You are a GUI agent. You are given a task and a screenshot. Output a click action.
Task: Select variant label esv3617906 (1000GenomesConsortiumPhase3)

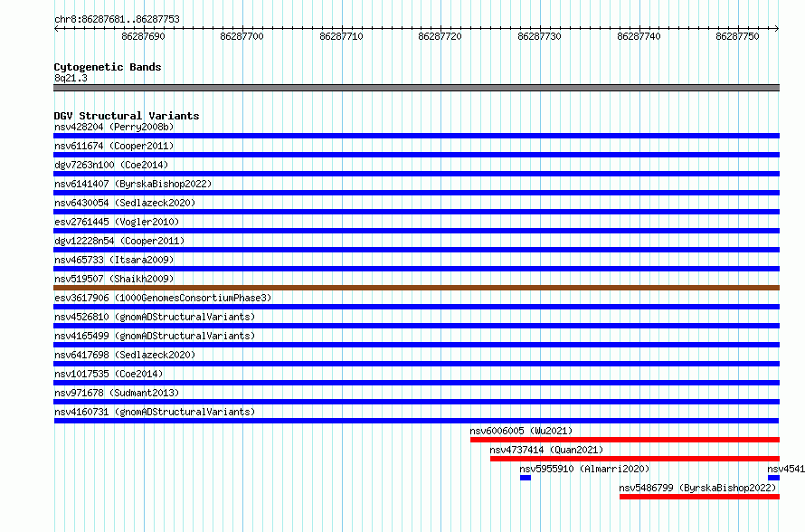tap(163, 298)
